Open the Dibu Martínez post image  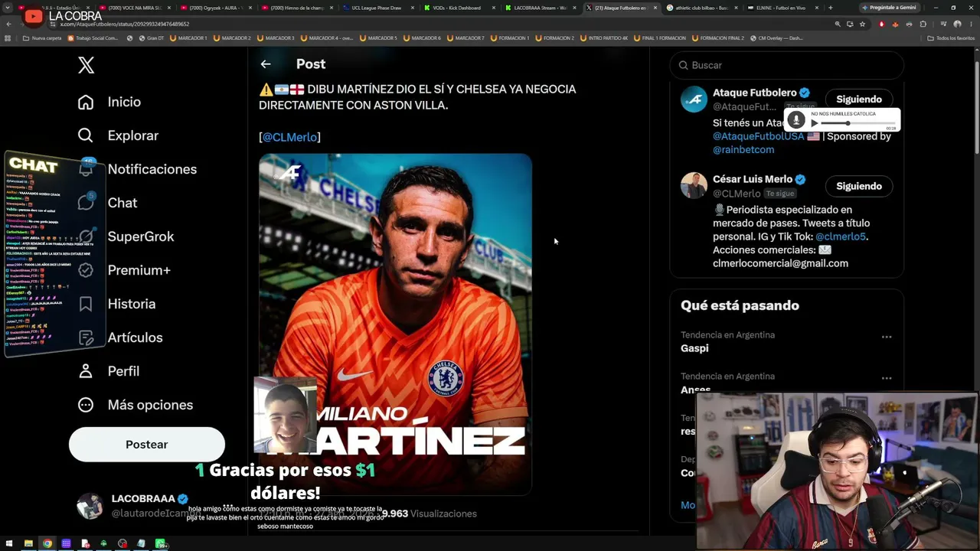click(395, 324)
